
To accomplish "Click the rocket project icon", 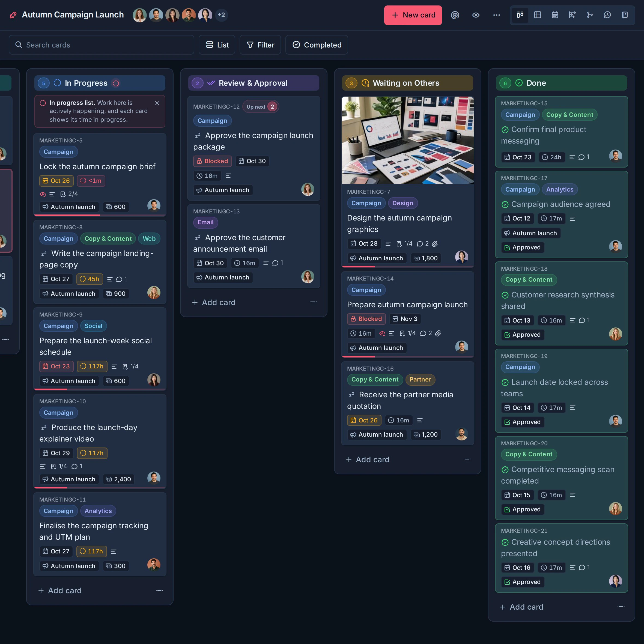I will 13,15.
